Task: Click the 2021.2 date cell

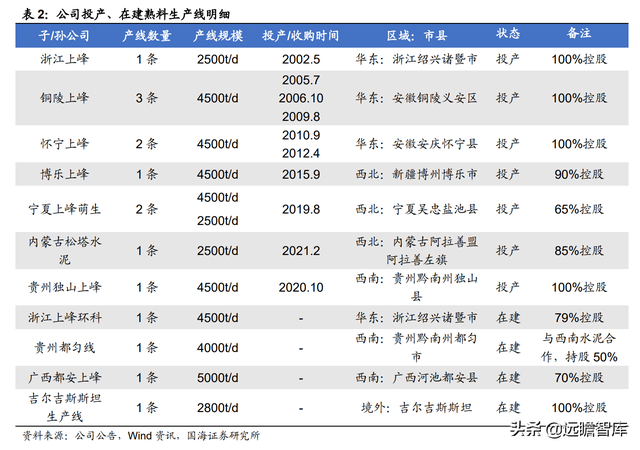Action: coord(301,251)
